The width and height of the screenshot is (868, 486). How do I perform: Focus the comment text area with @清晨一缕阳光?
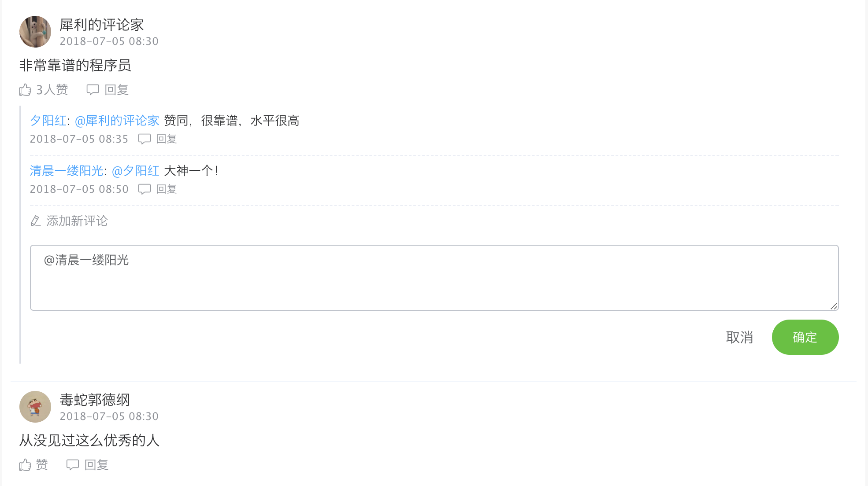point(434,278)
